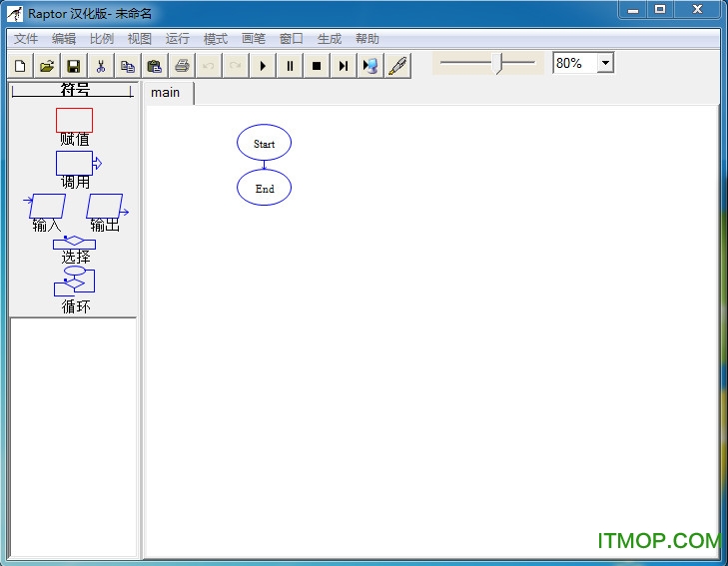The width and height of the screenshot is (728, 566).
Task: Select the 输入 input parallelogram symbol
Action: click(48, 206)
